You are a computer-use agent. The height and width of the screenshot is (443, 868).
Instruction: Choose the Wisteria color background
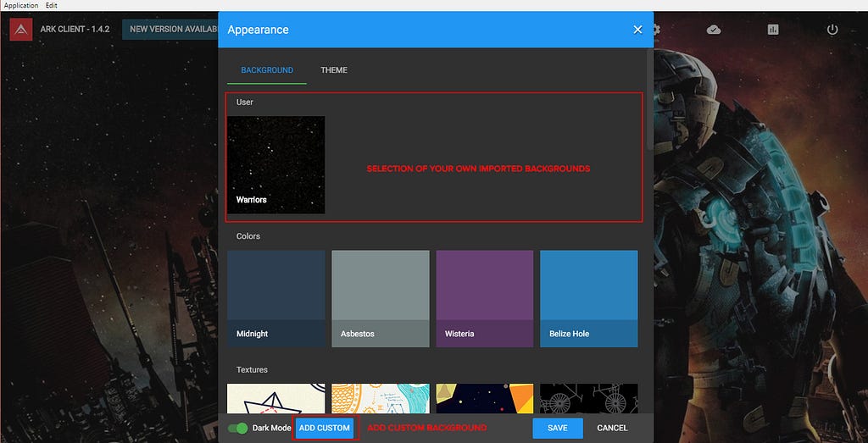(x=485, y=299)
